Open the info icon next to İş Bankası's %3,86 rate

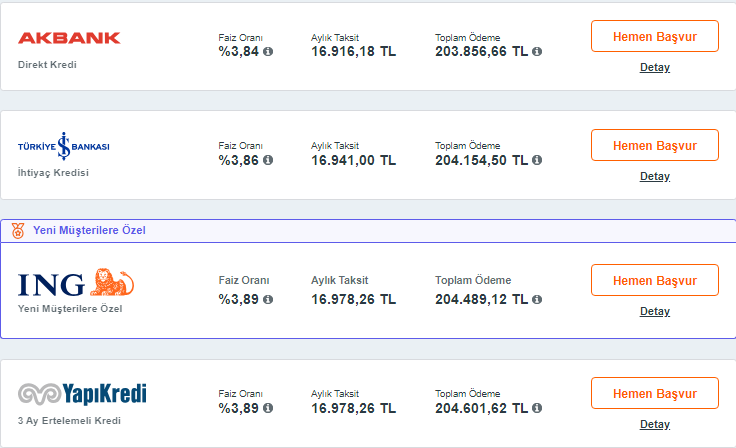tap(268, 160)
